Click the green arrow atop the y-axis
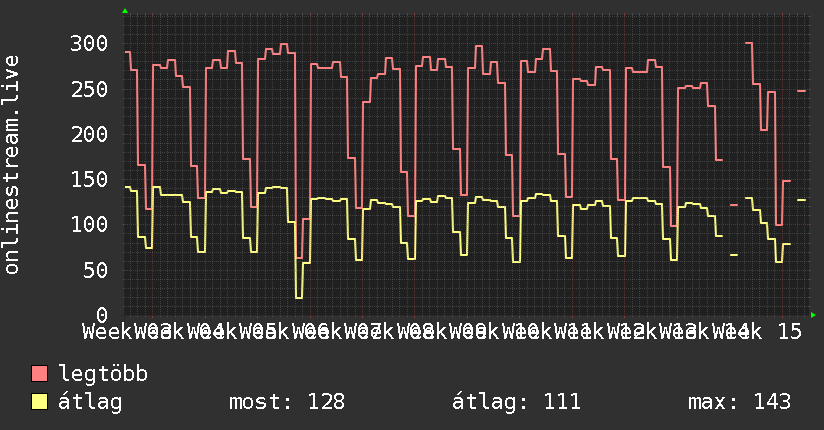The width and height of the screenshot is (824, 430). [x=125, y=11]
